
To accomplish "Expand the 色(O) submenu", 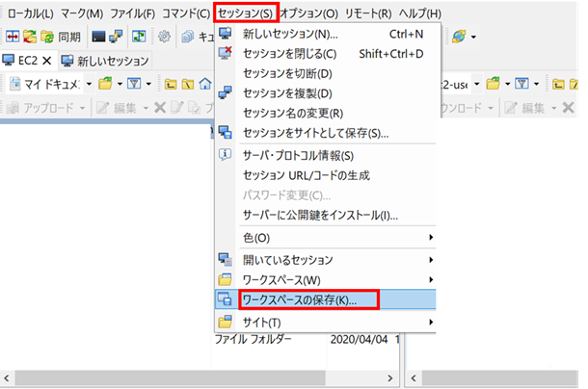I will tap(326, 238).
